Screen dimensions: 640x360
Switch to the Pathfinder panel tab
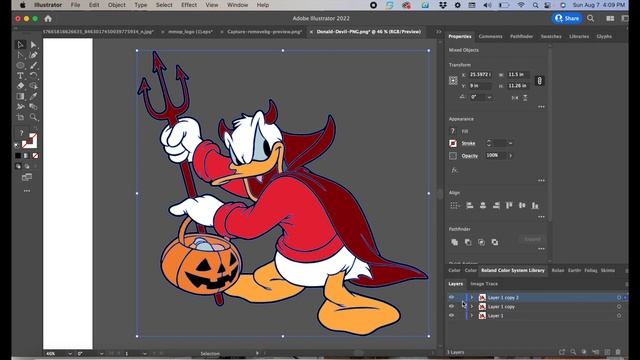coord(521,36)
